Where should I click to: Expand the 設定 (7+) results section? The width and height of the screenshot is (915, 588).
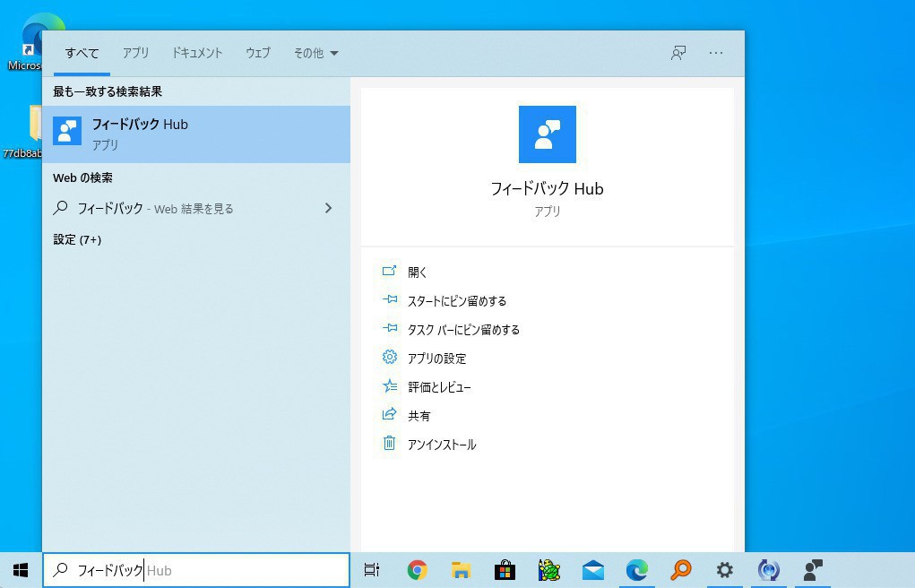pos(77,239)
